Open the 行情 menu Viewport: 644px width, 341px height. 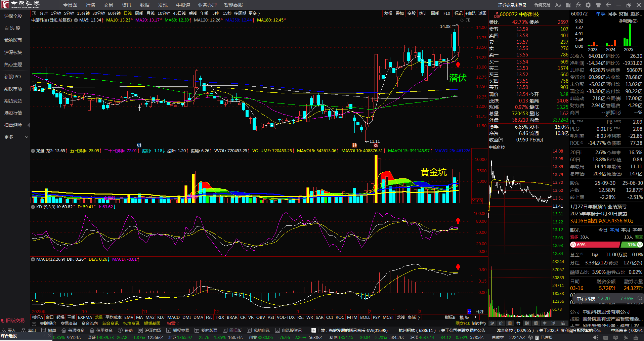pyautogui.click(x=90, y=5)
